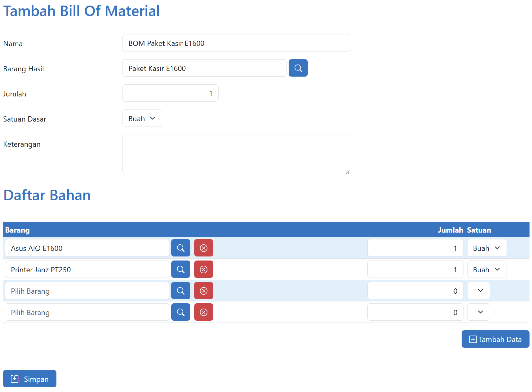532x392 pixels.
Task: Search item for Asus AIO E1600 row
Action: click(x=180, y=248)
